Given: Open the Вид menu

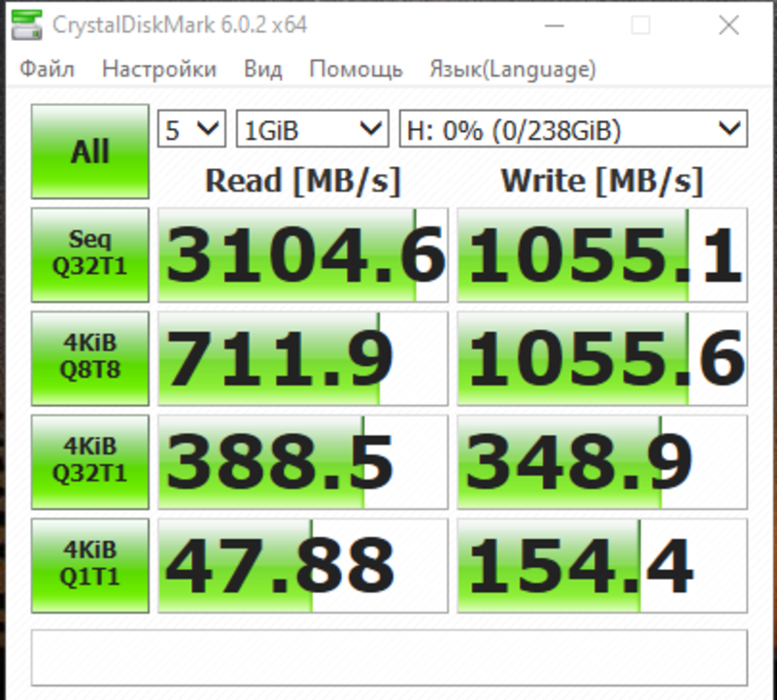Looking at the screenshot, I should (x=263, y=70).
